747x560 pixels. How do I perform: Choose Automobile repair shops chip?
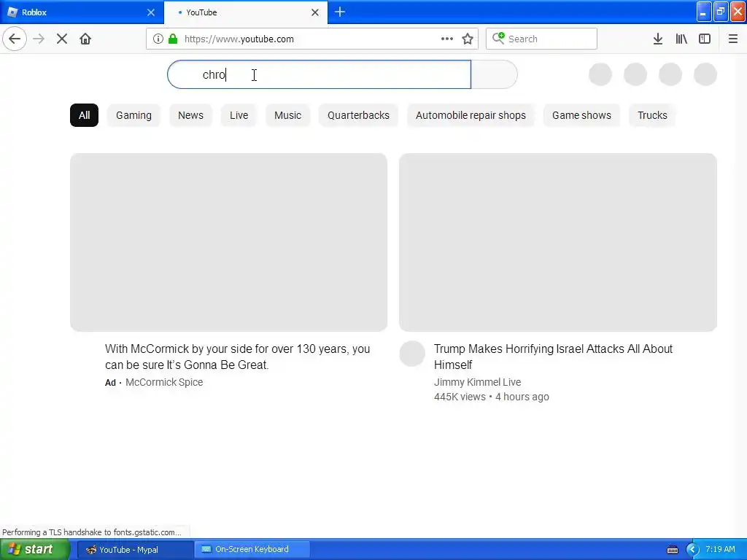point(471,115)
